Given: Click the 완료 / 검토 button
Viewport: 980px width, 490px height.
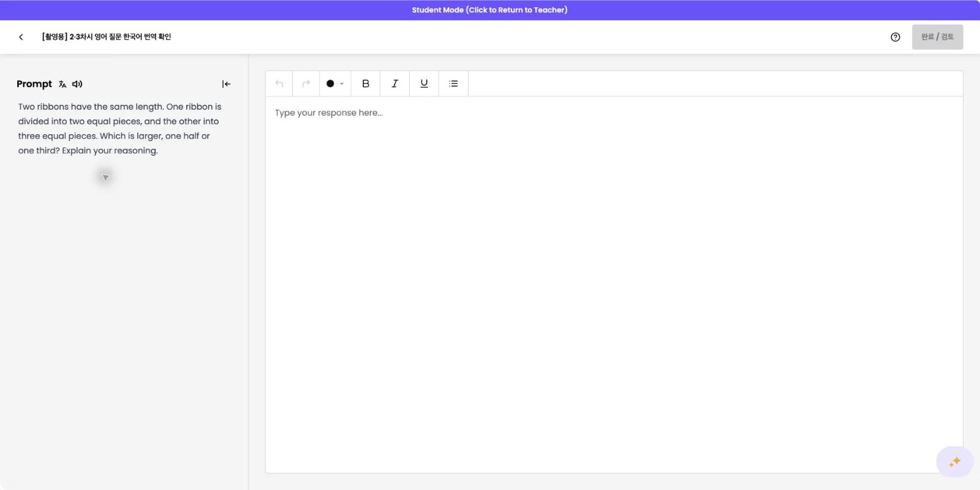Looking at the screenshot, I should pos(937,37).
